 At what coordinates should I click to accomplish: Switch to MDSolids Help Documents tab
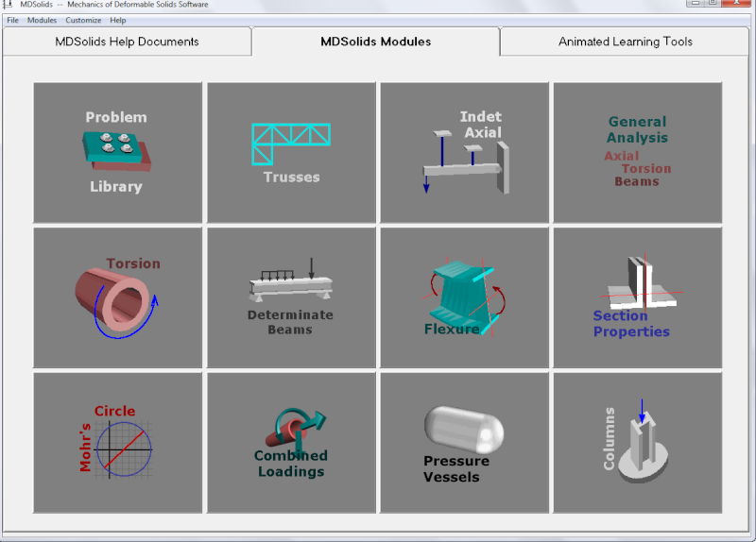pyautogui.click(x=127, y=42)
